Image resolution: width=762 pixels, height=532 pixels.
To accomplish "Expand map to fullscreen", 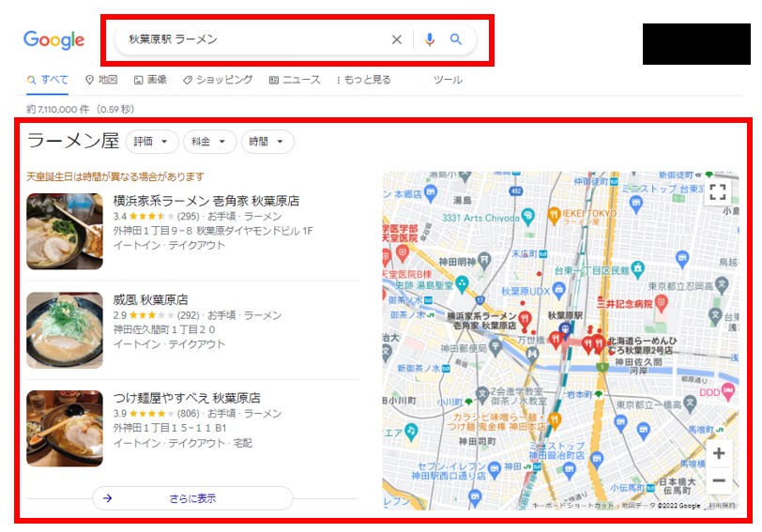I will click(717, 191).
